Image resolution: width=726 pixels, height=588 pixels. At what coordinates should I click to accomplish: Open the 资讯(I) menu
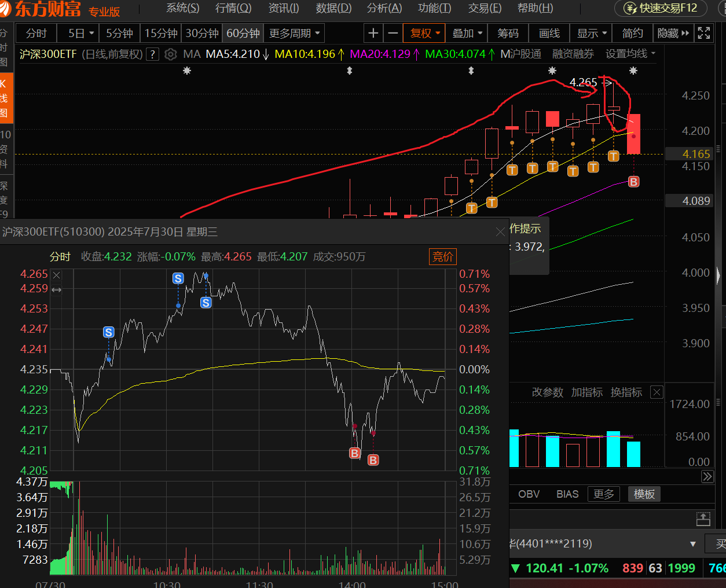[x=284, y=8]
